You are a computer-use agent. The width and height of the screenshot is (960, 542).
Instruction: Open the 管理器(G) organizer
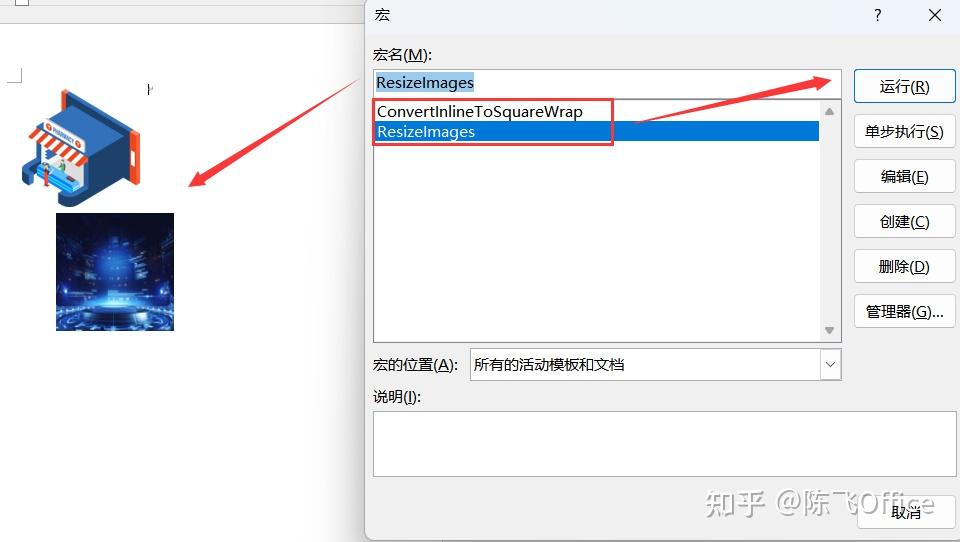pyautogui.click(x=904, y=311)
